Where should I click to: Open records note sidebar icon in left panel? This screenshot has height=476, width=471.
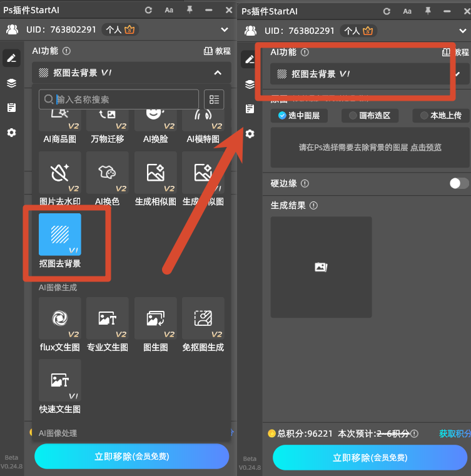[x=11, y=108]
